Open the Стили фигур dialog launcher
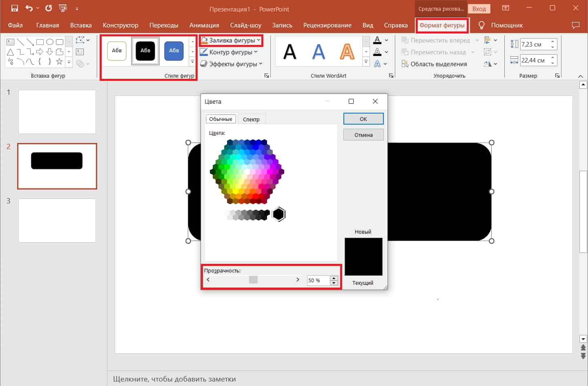The height and width of the screenshot is (386, 588). [x=267, y=76]
